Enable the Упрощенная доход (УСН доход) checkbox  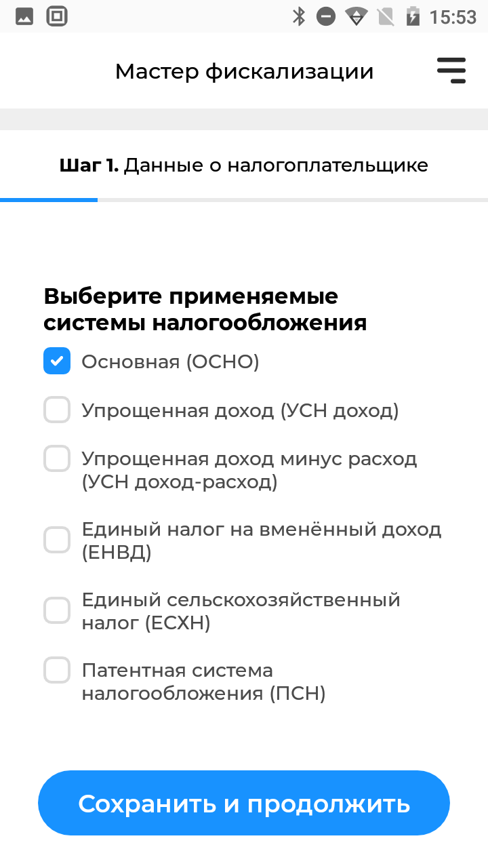tap(57, 410)
